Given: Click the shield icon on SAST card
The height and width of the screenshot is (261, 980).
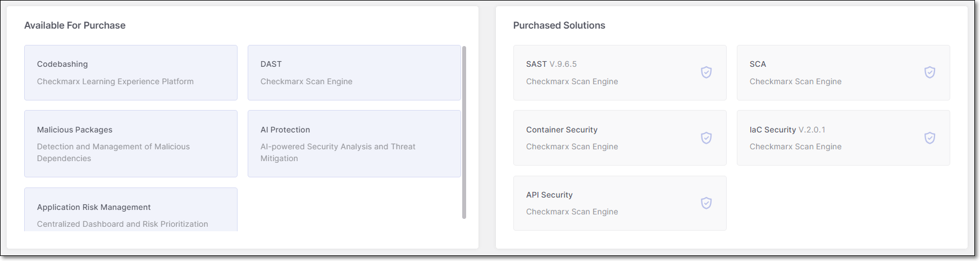Looking at the screenshot, I should point(706,72).
